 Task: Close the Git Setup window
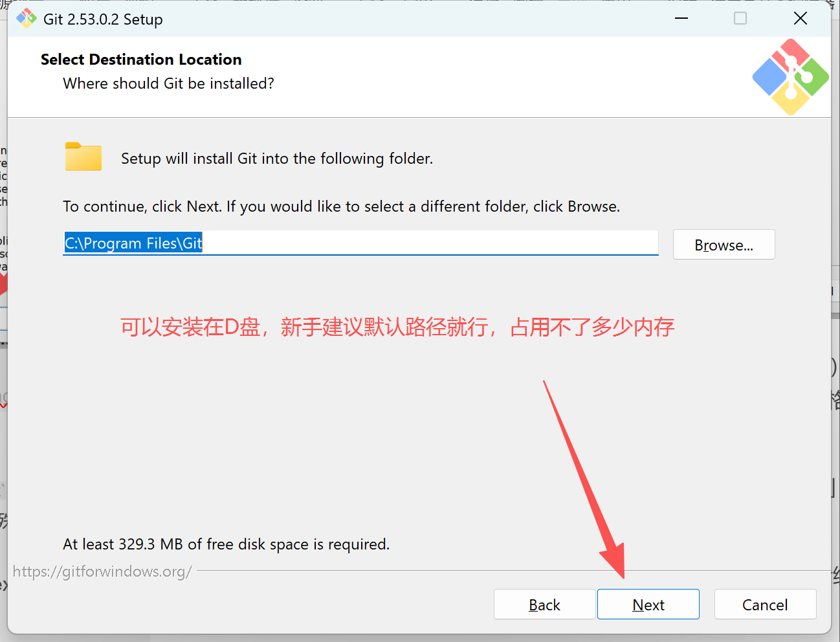pos(801,18)
